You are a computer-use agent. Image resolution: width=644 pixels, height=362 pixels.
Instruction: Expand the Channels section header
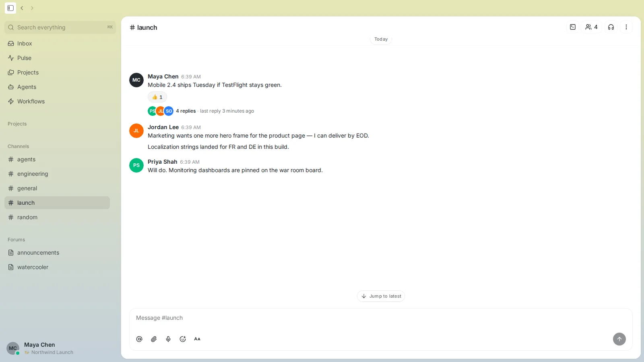click(19, 146)
